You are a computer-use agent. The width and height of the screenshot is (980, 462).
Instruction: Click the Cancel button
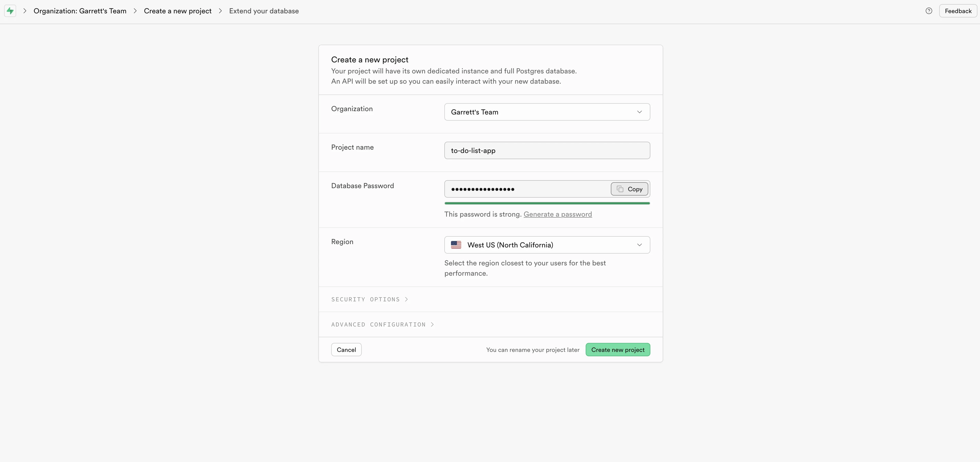346,349
